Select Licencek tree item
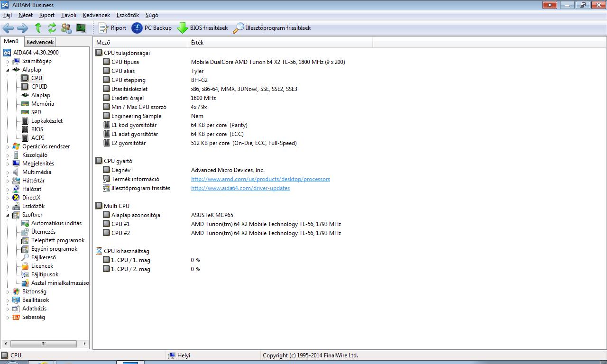The width and height of the screenshot is (607, 364). [42, 266]
